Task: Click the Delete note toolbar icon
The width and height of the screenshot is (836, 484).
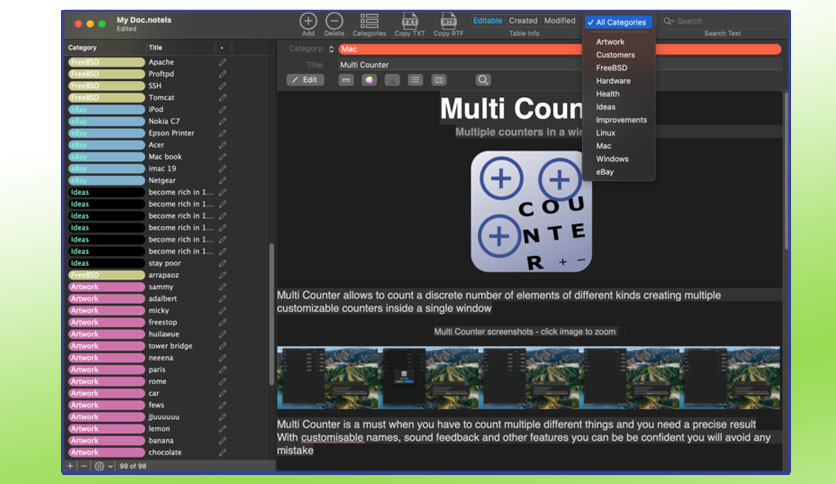Action: [x=334, y=21]
